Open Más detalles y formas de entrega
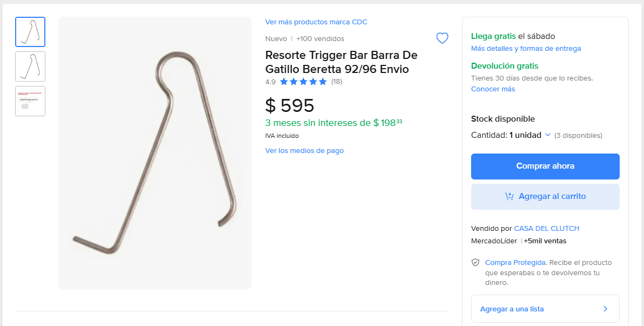644x326 pixels. pos(526,49)
